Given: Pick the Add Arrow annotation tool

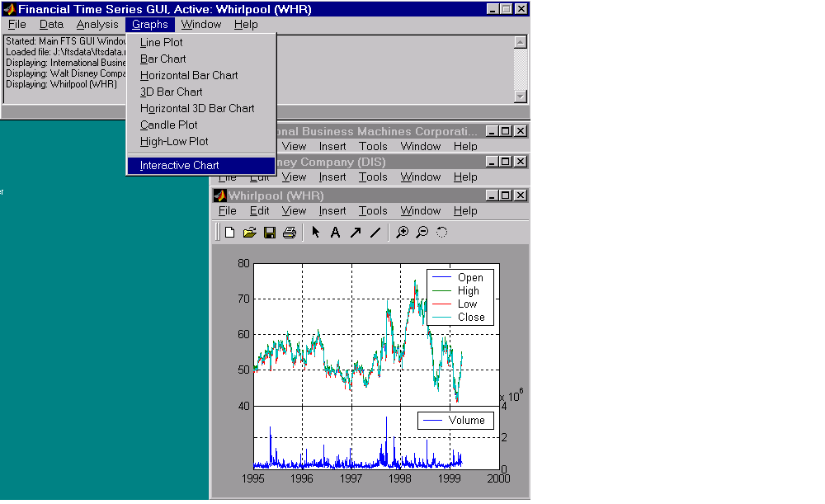Looking at the screenshot, I should tap(355, 233).
